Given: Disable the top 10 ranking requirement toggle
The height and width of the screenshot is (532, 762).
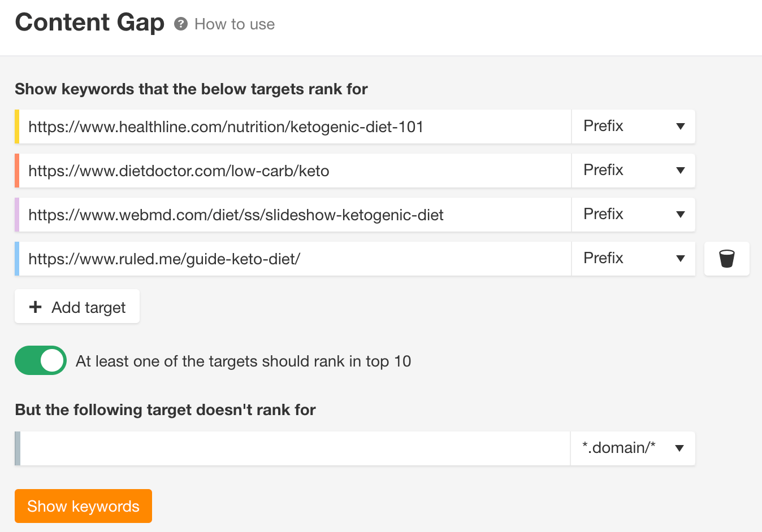Looking at the screenshot, I should click(40, 360).
